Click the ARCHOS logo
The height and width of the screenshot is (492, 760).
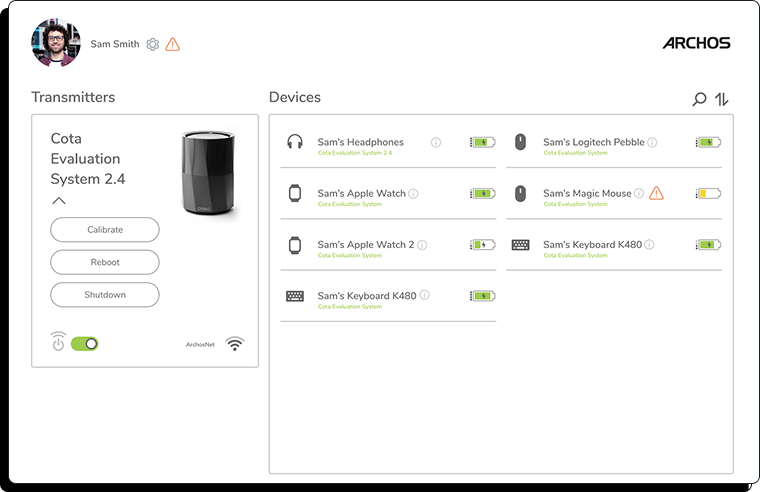[696, 43]
